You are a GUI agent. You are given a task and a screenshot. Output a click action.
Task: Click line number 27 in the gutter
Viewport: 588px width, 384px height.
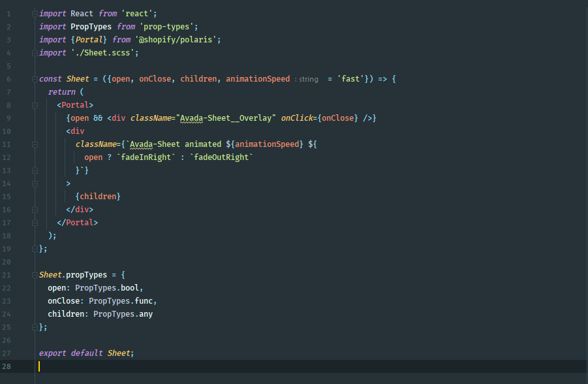coord(7,353)
